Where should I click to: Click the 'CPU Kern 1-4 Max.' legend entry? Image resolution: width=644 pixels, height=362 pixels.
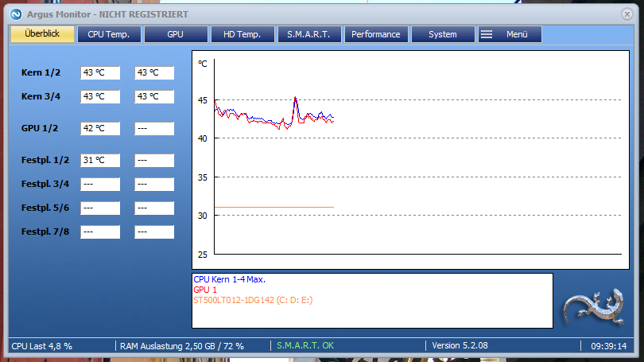click(230, 279)
